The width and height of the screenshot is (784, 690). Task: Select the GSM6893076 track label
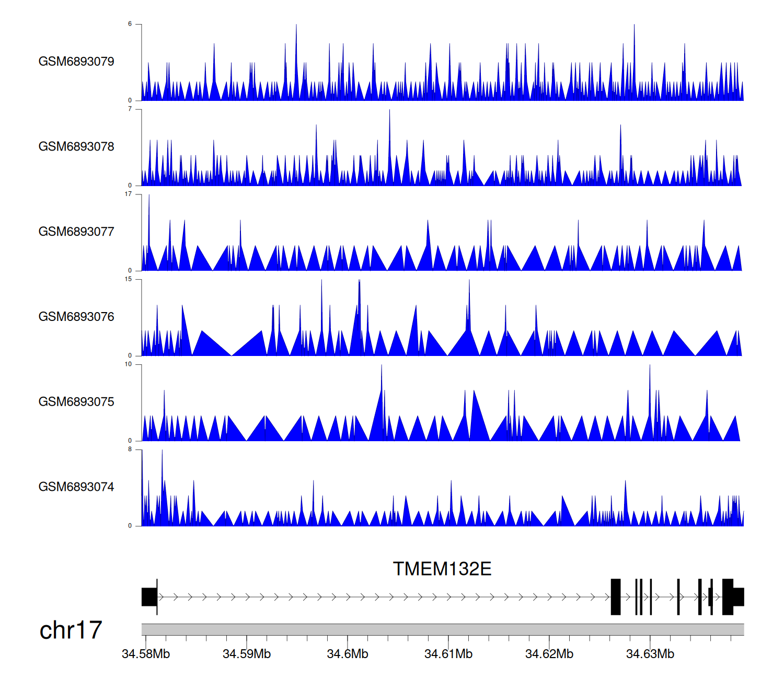[76, 317]
